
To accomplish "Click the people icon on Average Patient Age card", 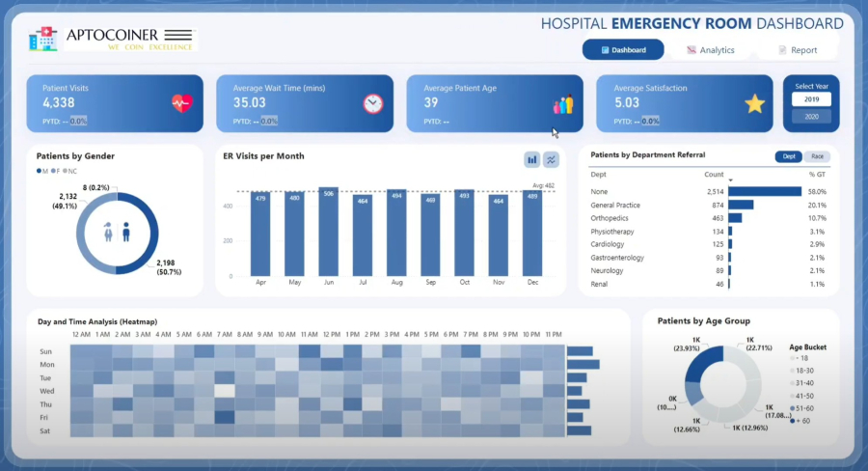I will click(562, 103).
